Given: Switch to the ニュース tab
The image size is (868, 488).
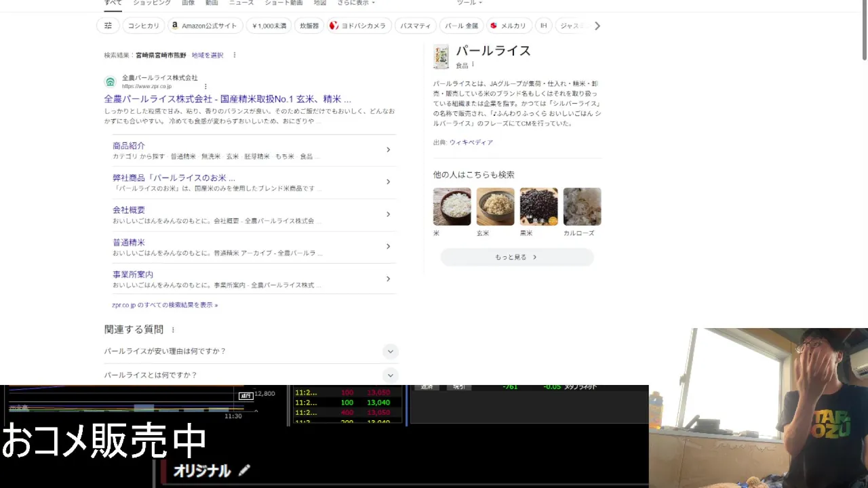Looking at the screenshot, I should (x=241, y=3).
